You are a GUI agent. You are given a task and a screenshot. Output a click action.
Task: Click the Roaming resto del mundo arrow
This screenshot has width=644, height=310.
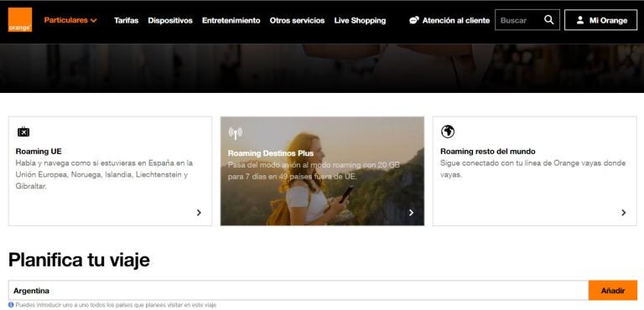click(624, 212)
